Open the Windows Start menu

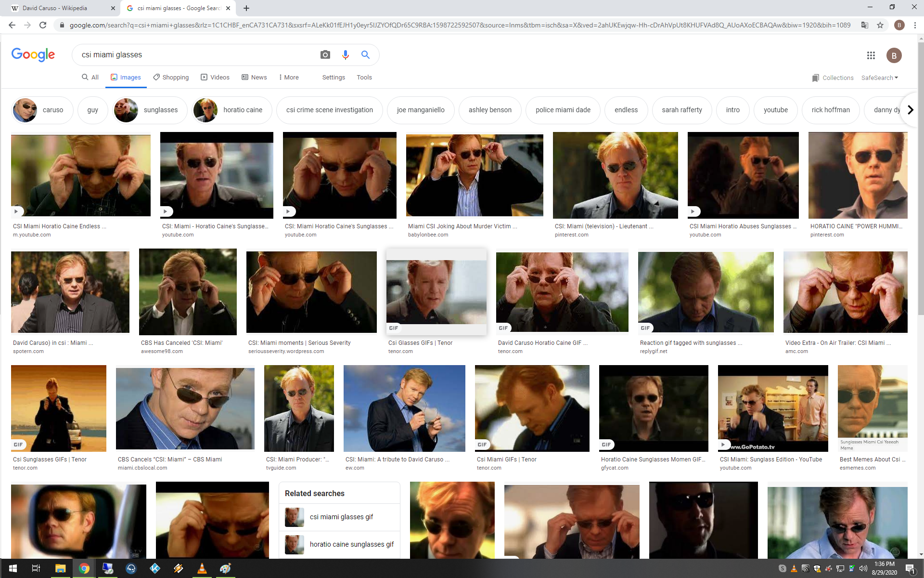click(x=13, y=568)
